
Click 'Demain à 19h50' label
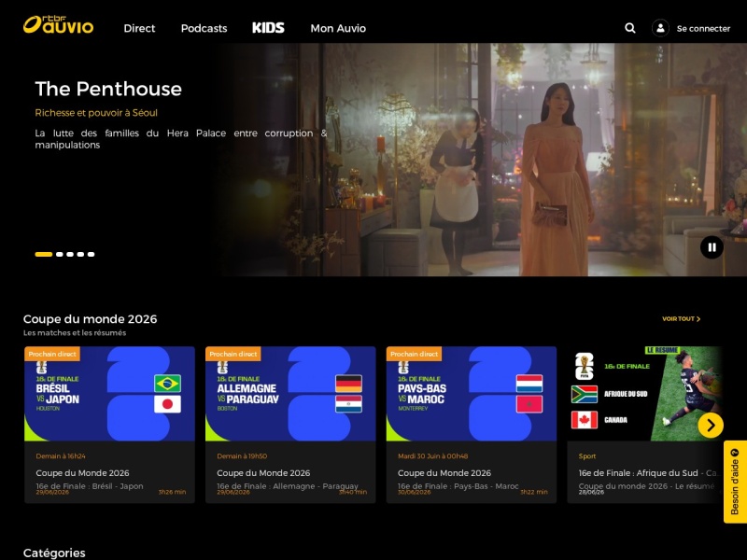[242, 456]
